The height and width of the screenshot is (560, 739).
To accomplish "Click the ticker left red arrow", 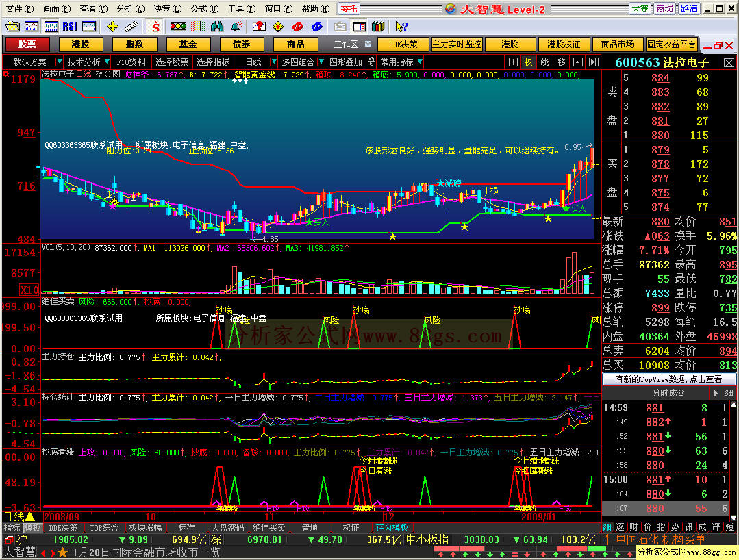I will coord(43,552).
